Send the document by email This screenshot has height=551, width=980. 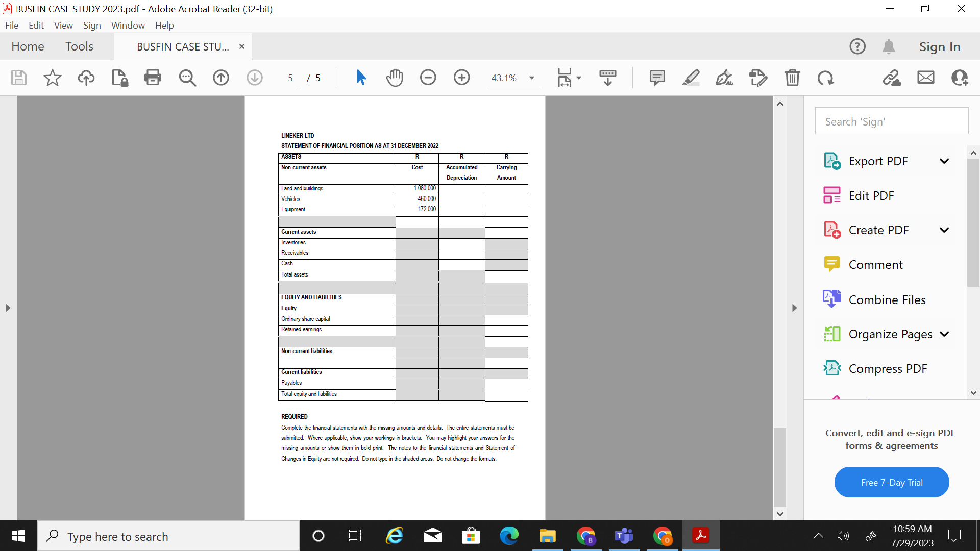tap(925, 78)
